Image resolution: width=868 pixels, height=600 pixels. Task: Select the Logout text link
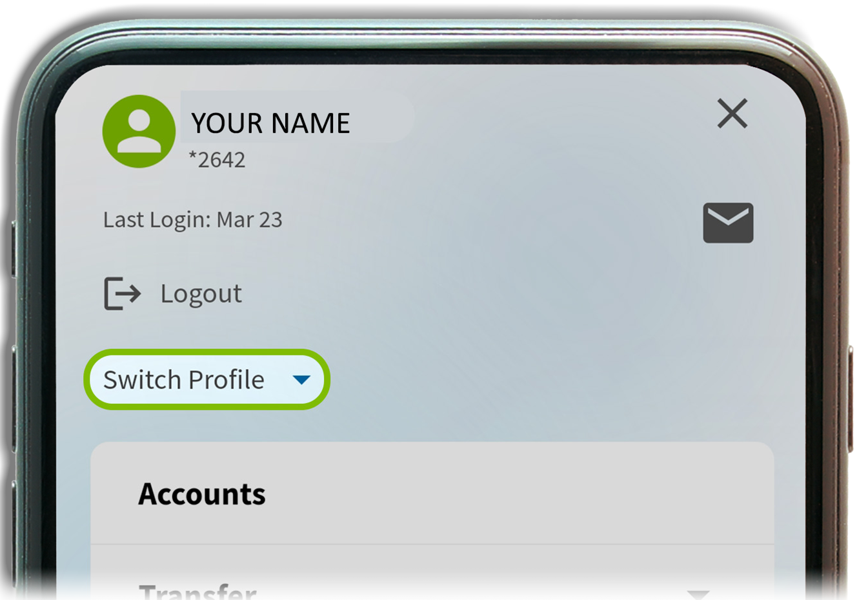pos(201,294)
